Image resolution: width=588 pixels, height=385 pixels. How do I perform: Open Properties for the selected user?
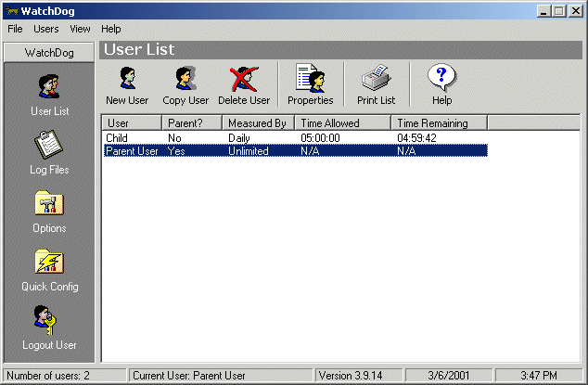(x=310, y=78)
